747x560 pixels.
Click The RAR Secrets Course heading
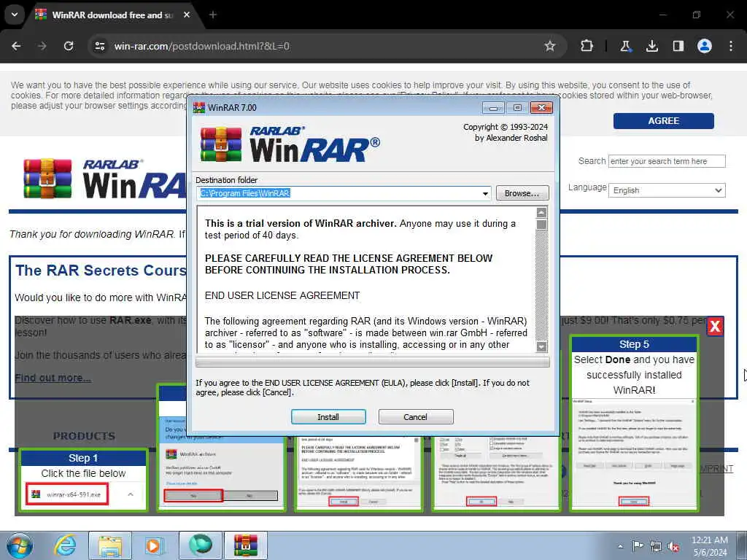click(x=101, y=270)
